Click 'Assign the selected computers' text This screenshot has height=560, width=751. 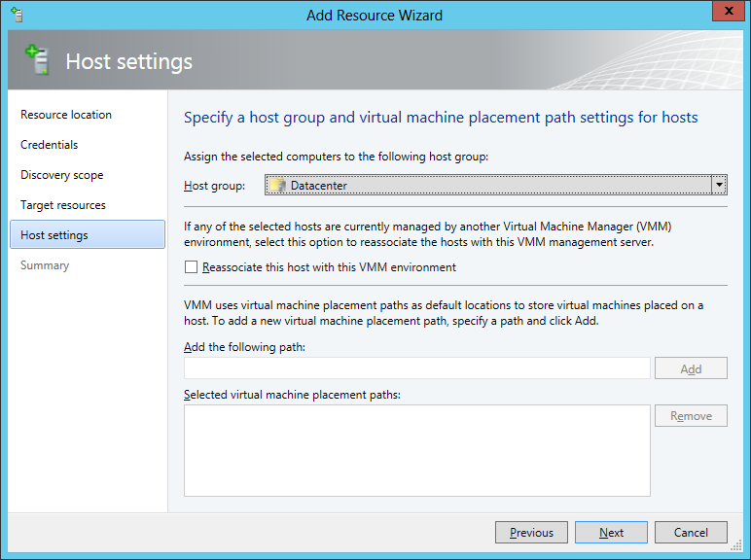[x=336, y=157]
